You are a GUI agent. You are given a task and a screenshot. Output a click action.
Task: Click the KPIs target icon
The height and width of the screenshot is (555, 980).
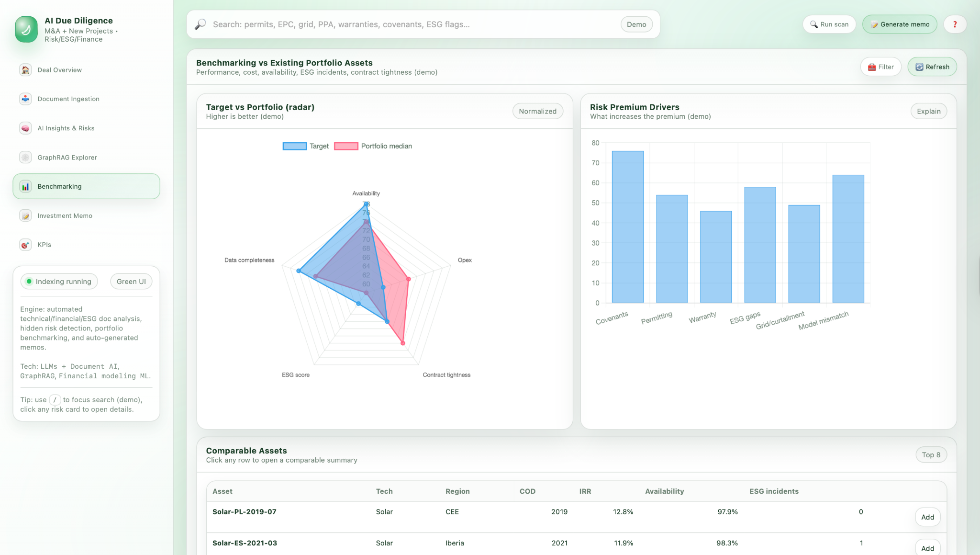[x=25, y=245]
